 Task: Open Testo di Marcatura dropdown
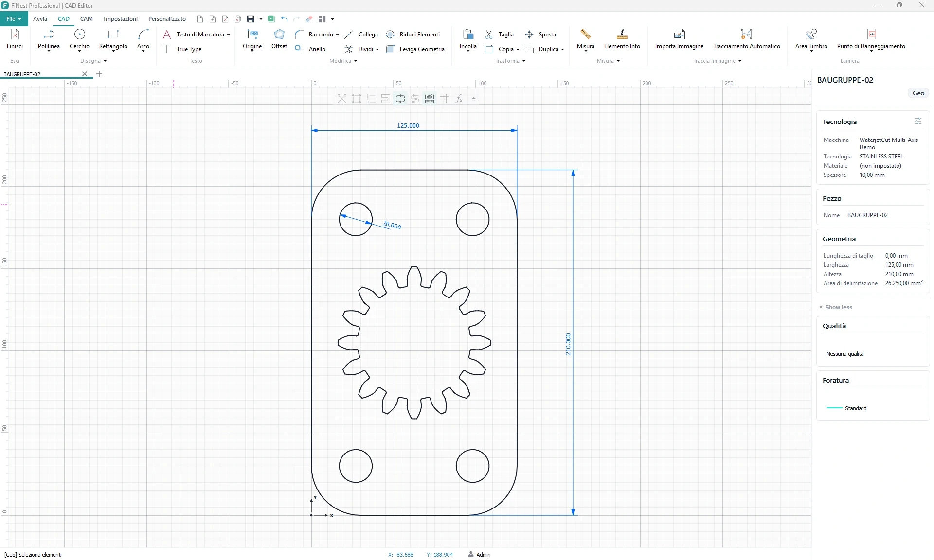coord(228,35)
